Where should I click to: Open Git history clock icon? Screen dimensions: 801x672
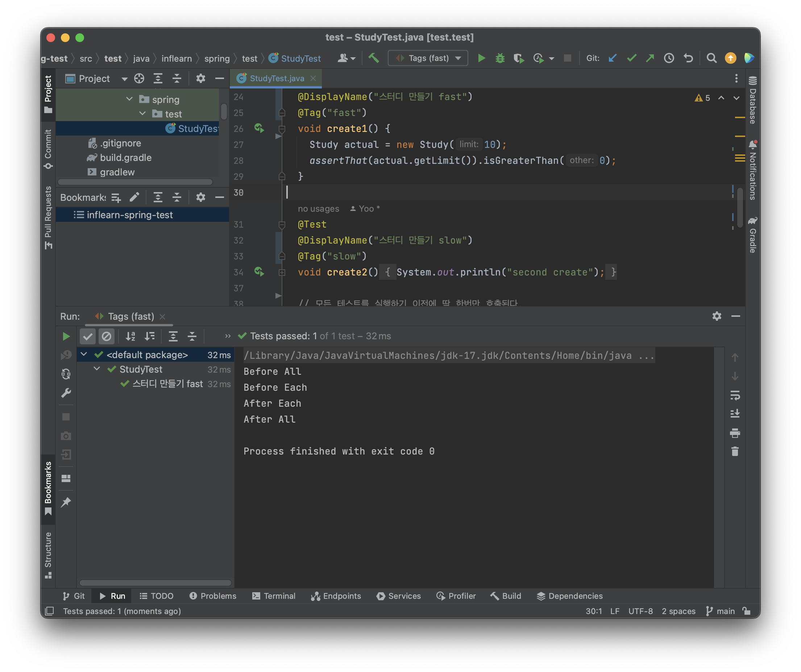coord(669,58)
